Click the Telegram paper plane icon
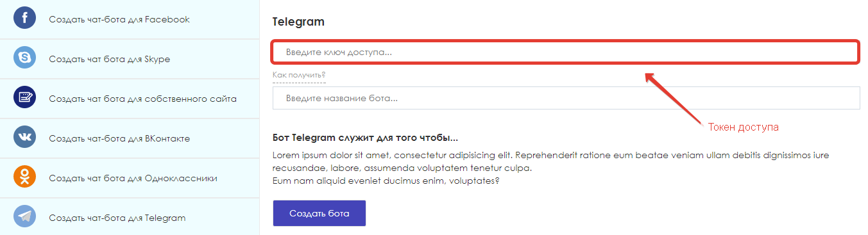This screenshot has height=235, width=868. [x=25, y=217]
